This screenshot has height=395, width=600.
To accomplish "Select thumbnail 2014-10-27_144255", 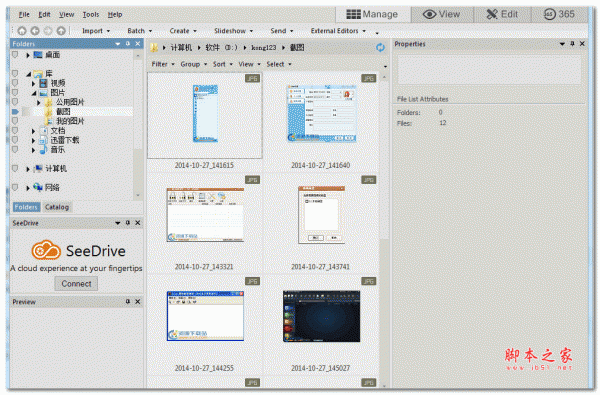I will (205, 316).
